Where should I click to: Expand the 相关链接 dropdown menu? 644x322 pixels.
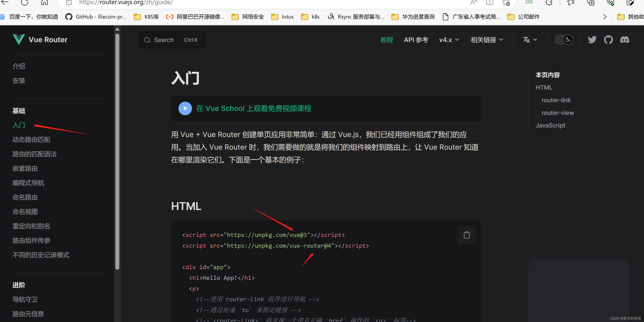click(x=487, y=40)
